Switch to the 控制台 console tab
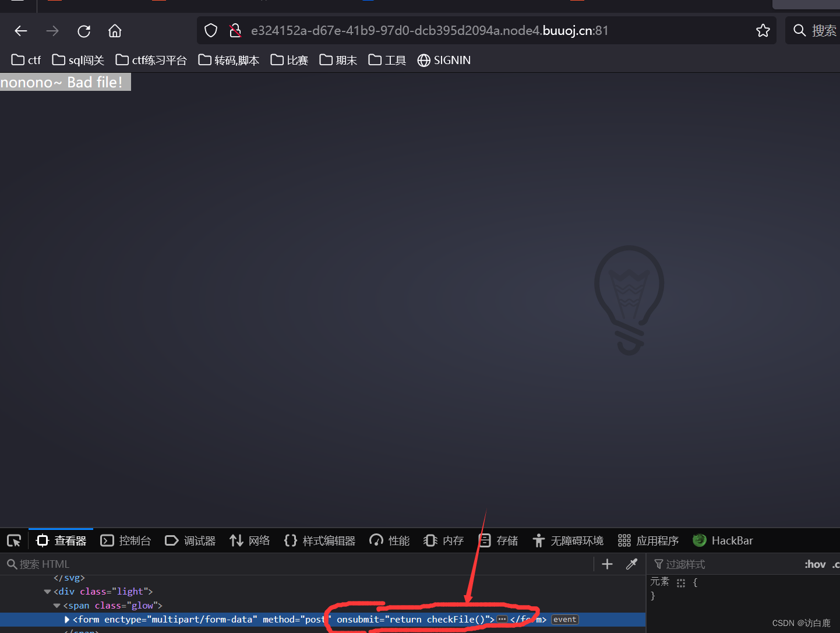This screenshot has width=840, height=633. click(x=126, y=541)
